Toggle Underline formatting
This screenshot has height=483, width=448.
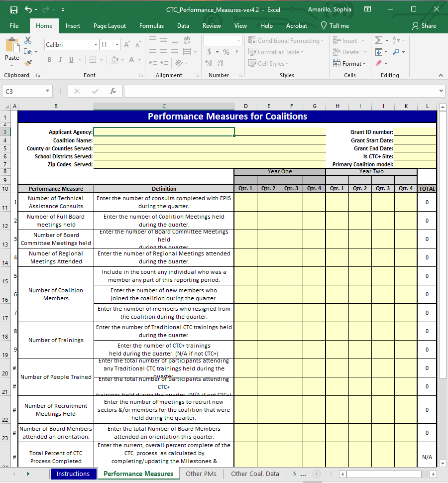point(72,60)
